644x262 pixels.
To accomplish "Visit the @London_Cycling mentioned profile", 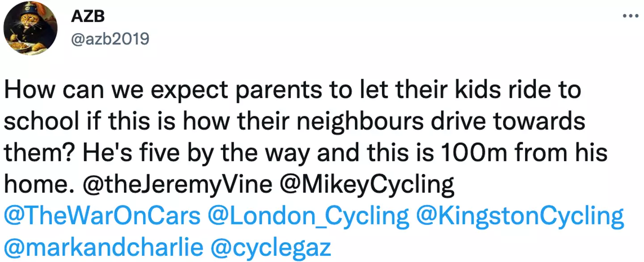I will pos(308,217).
